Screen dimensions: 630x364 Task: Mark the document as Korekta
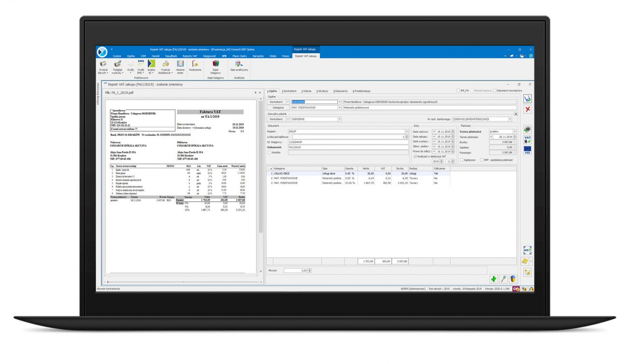pos(270,152)
